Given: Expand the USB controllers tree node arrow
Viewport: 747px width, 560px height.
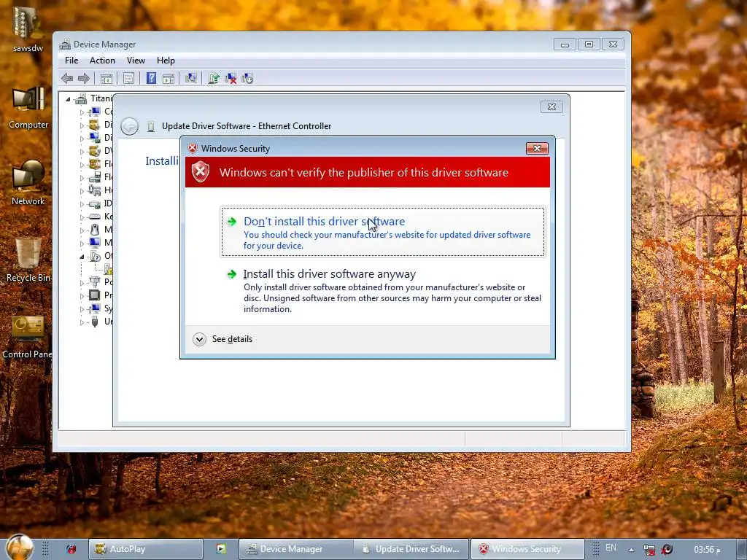Looking at the screenshot, I should (x=82, y=322).
